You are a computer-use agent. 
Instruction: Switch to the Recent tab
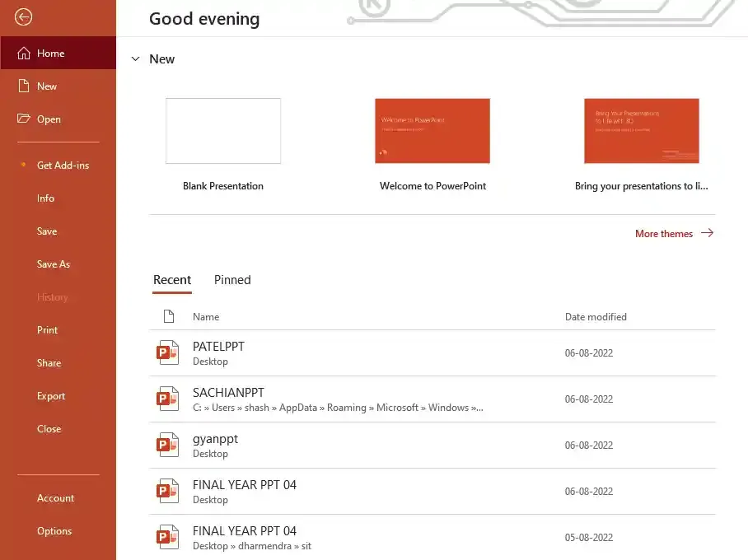coord(172,279)
